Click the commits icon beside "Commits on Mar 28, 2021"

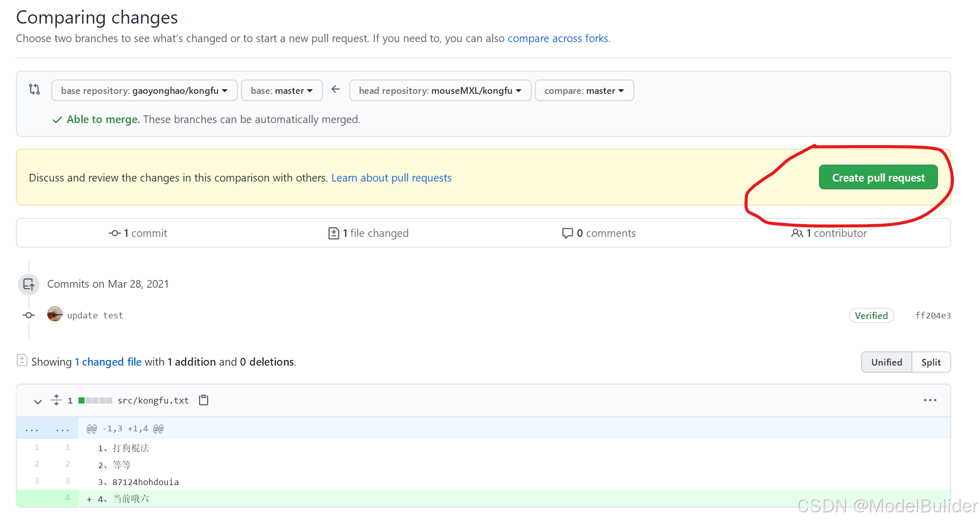pos(28,284)
